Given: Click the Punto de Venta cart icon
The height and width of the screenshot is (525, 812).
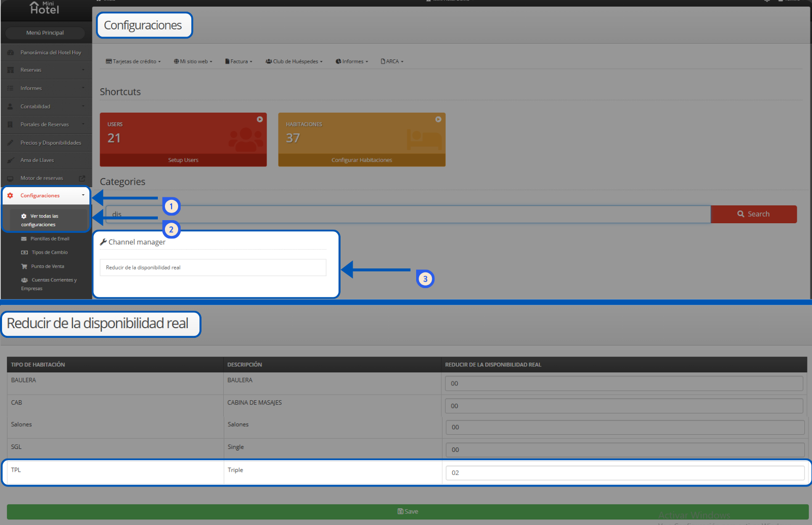Looking at the screenshot, I should [x=24, y=266].
